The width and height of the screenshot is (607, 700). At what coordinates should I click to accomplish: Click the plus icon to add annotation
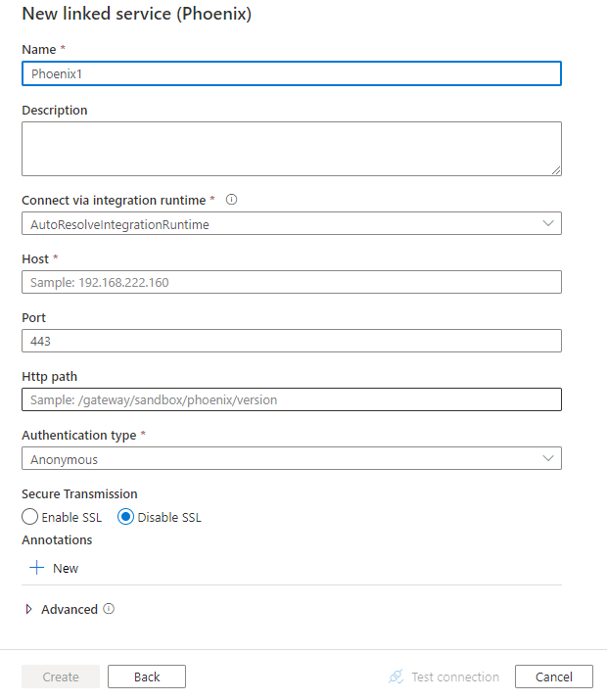coord(36,568)
